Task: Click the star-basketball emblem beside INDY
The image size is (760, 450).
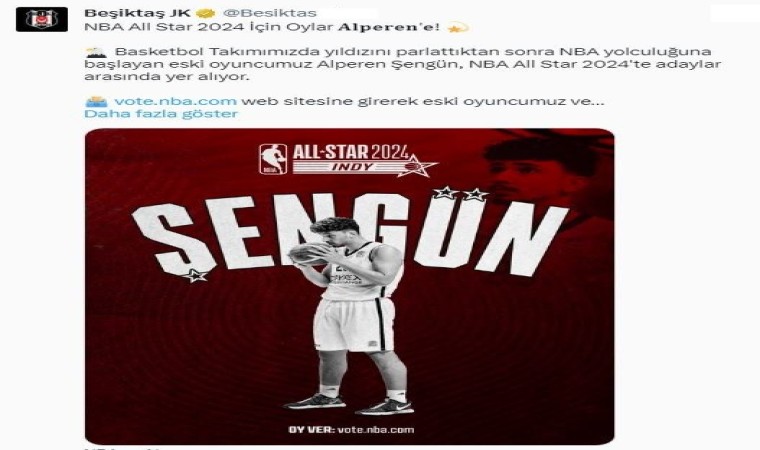Action: (x=416, y=166)
